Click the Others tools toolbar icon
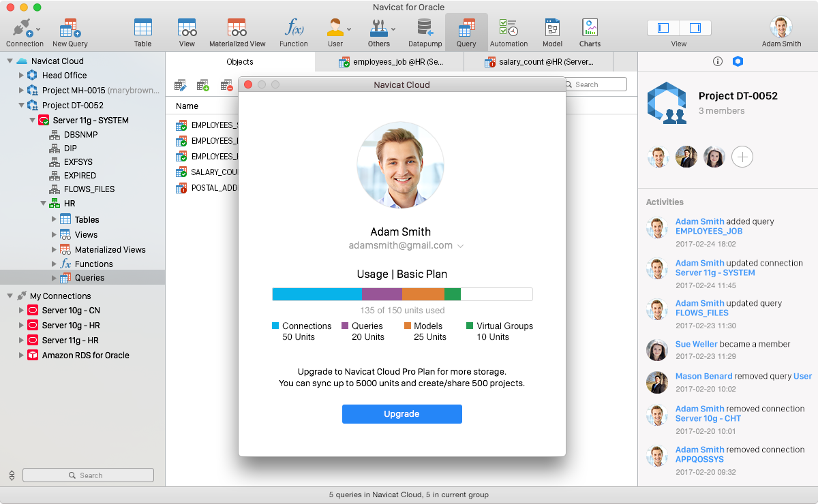The width and height of the screenshot is (818, 504). pyautogui.click(x=379, y=32)
